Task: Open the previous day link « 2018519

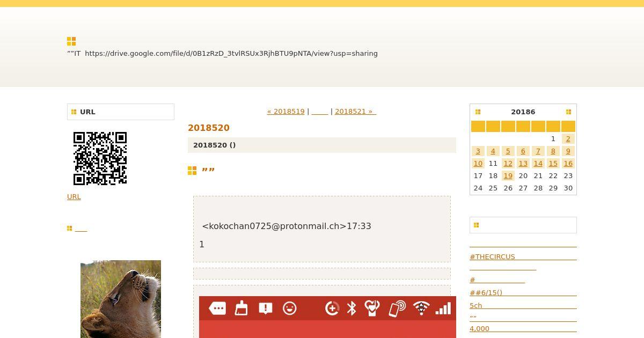Action: [286, 112]
